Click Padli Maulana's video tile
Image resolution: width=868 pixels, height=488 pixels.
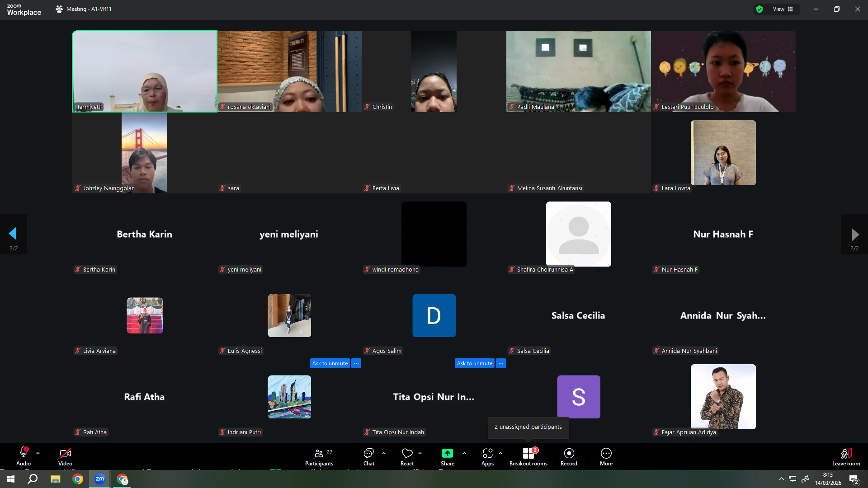coord(579,71)
